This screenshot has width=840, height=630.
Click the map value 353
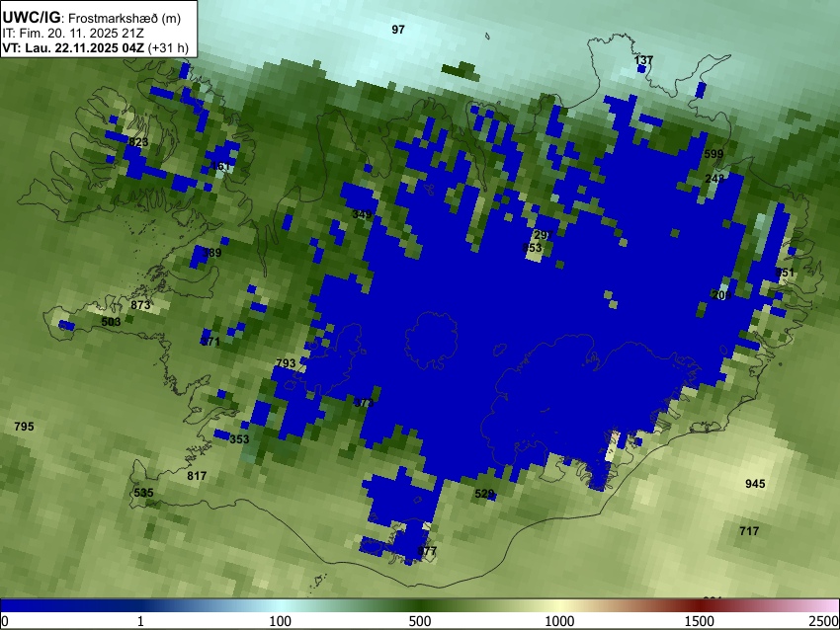239,439
